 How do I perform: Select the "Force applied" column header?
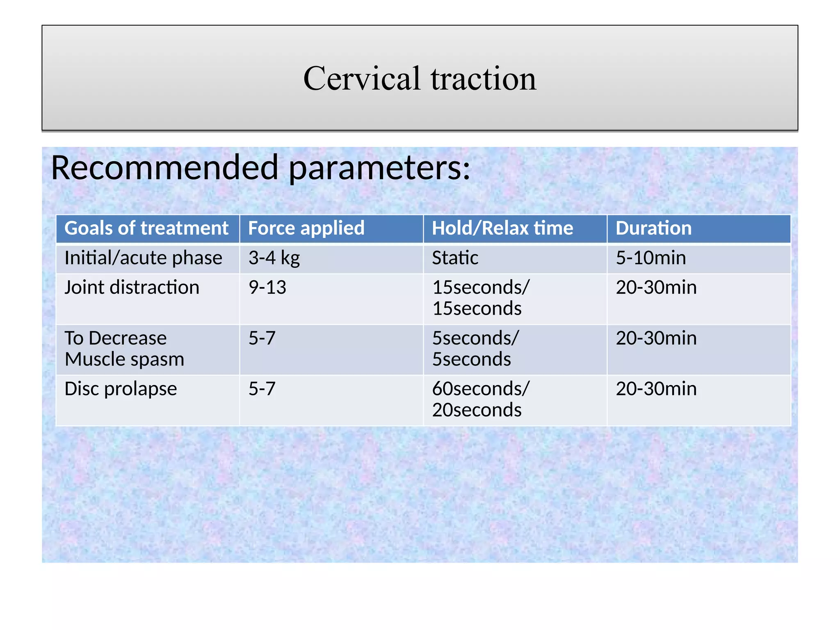pyautogui.click(x=306, y=228)
